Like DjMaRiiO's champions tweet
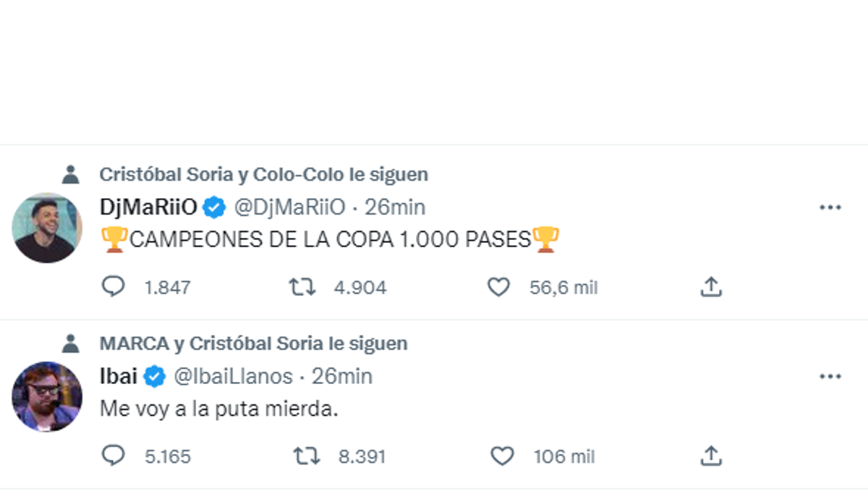The width and height of the screenshot is (868, 491). 498,288
